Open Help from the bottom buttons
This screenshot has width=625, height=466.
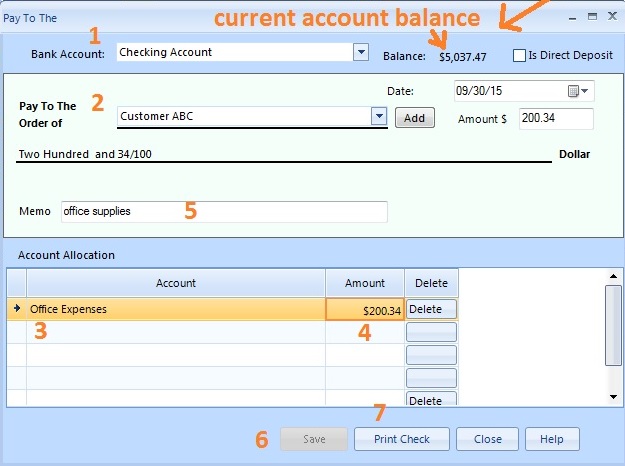pyautogui.click(x=552, y=439)
